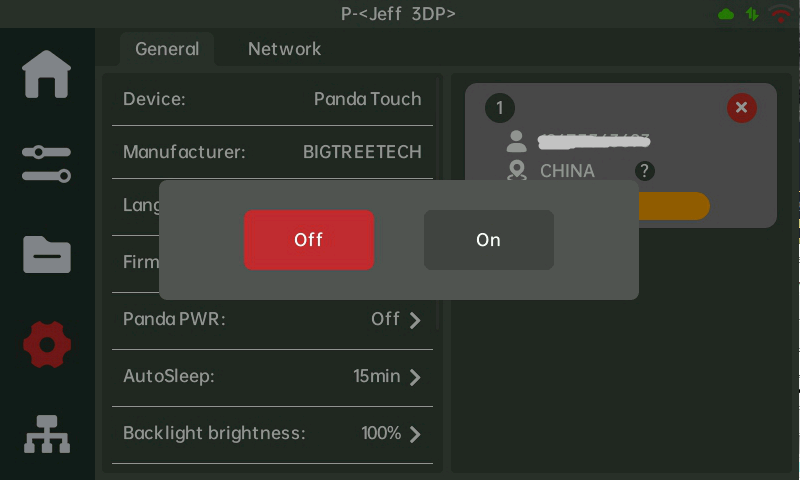Click the red Wi-Fi status icon
Viewport: 800px width, 480px height.
(x=780, y=14)
